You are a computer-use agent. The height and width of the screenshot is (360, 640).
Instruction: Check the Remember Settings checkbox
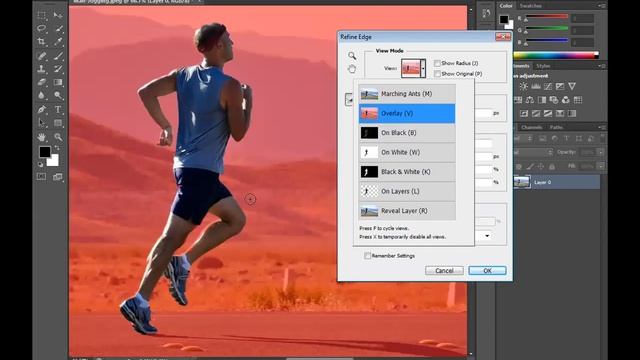pyautogui.click(x=367, y=256)
